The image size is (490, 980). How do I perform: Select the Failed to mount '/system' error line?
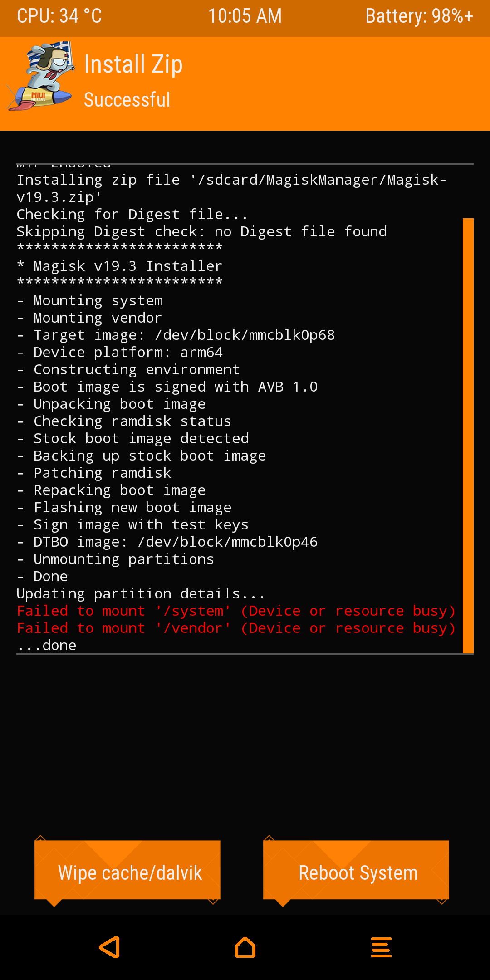236,611
